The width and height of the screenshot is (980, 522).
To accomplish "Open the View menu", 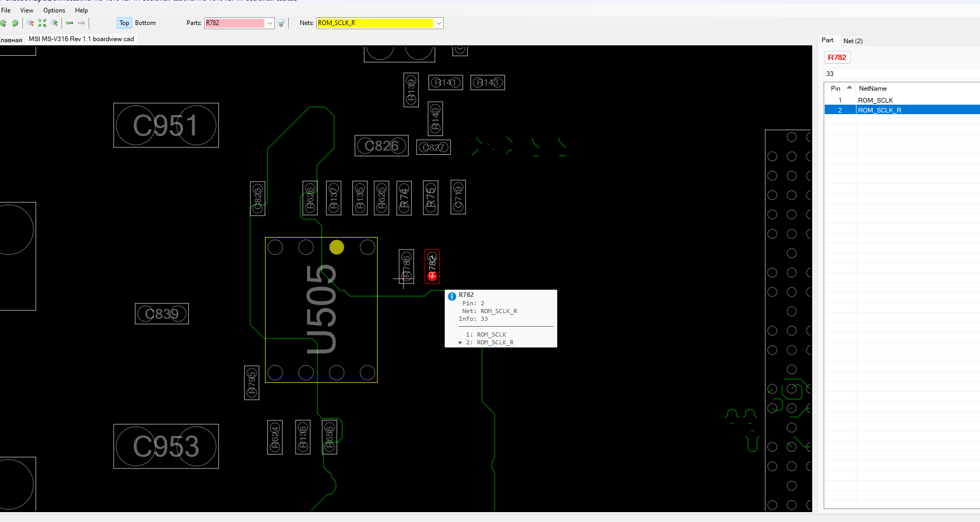I will pyautogui.click(x=27, y=10).
